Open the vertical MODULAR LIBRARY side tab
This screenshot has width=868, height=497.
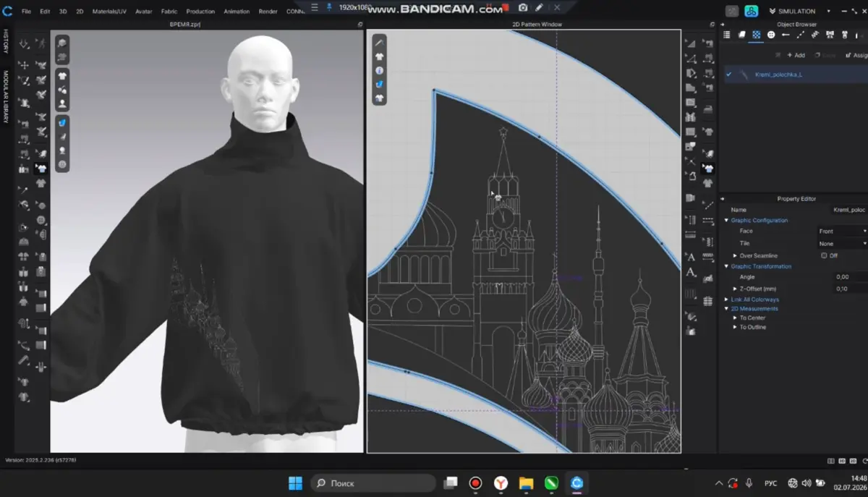click(x=6, y=96)
